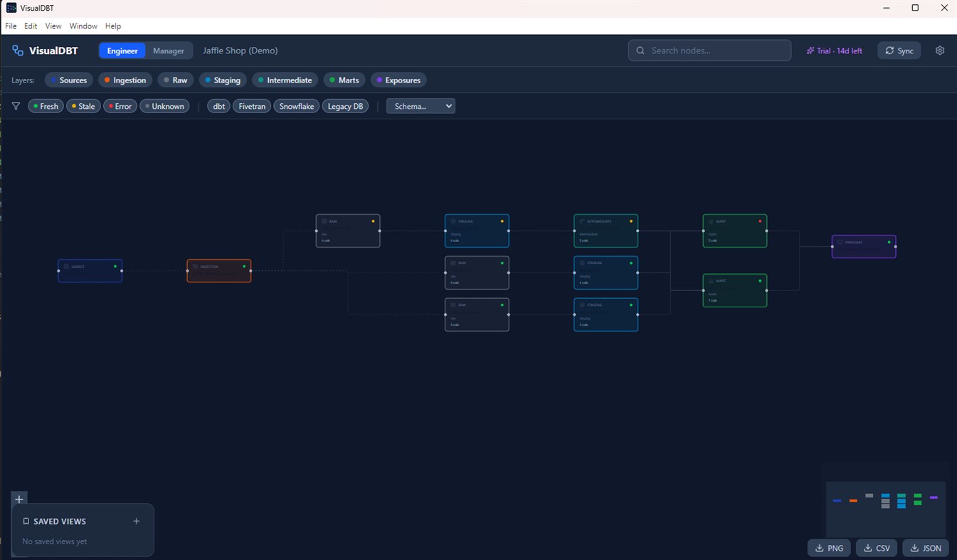Add a new saved view with plus icon
The width and height of the screenshot is (957, 560).
point(137,521)
